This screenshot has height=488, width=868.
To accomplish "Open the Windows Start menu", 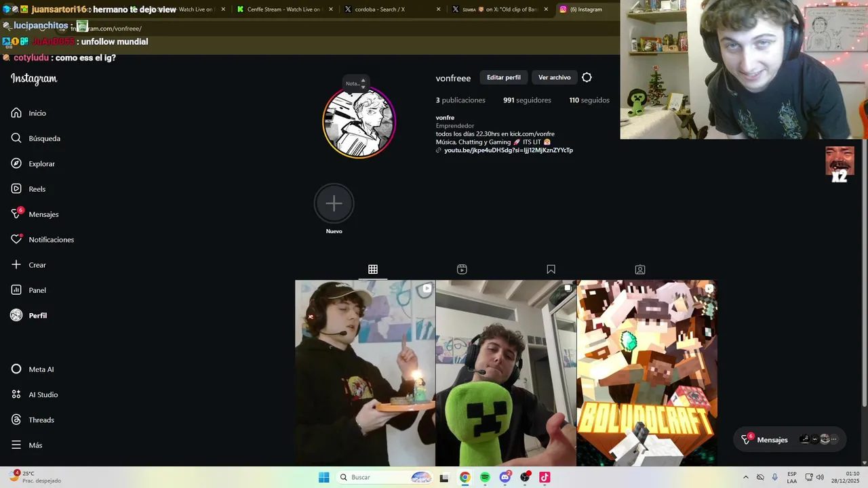I will coord(324,477).
